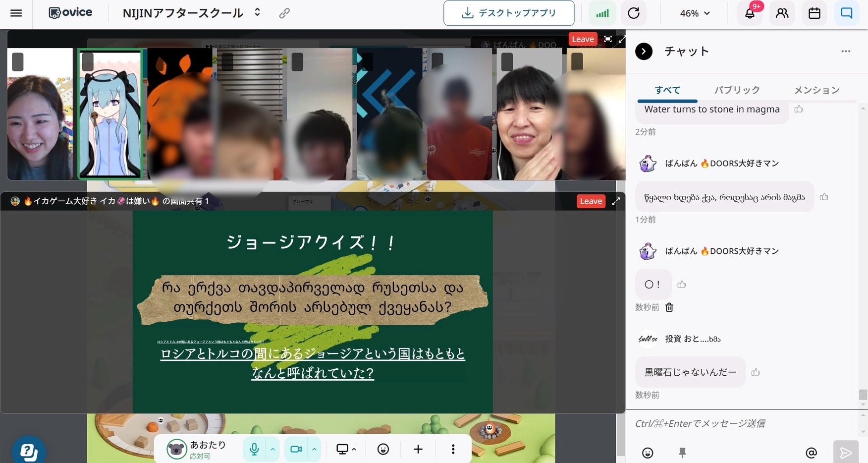Collapse the チャット panel with arrow
Viewport: 868px width, 463px height.
644,51
